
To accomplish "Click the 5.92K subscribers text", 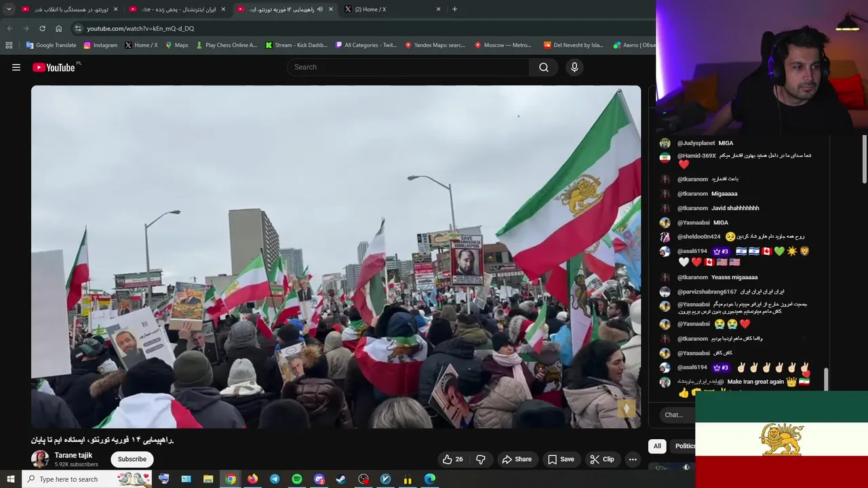I will [76, 465].
